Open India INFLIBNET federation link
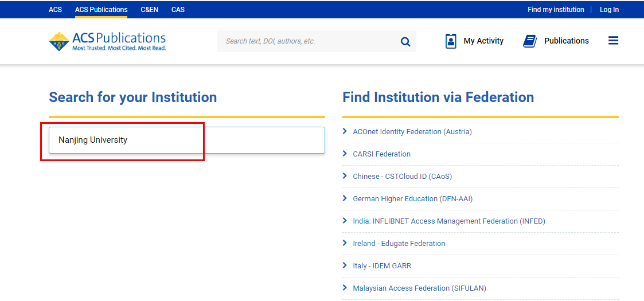 [x=448, y=221]
